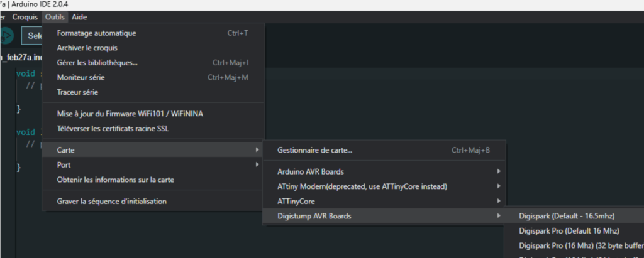Open the Croquis menu
The image size is (644, 258).
(25, 17)
